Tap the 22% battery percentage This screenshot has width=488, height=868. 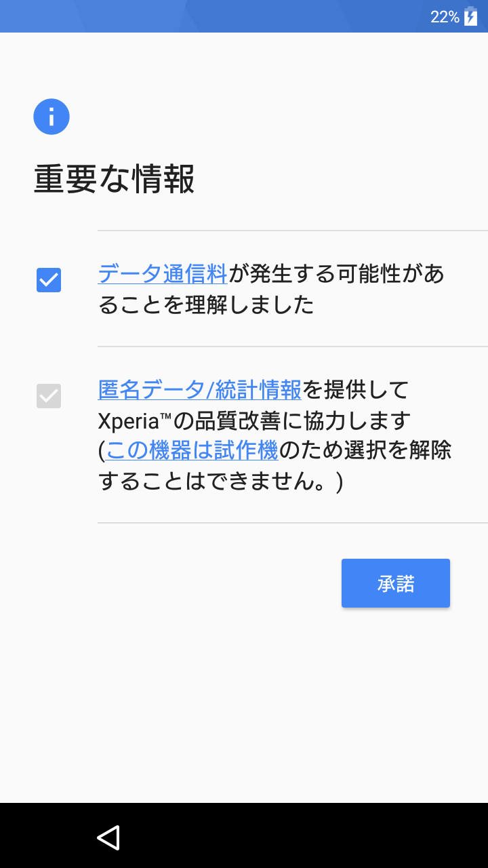tap(445, 17)
